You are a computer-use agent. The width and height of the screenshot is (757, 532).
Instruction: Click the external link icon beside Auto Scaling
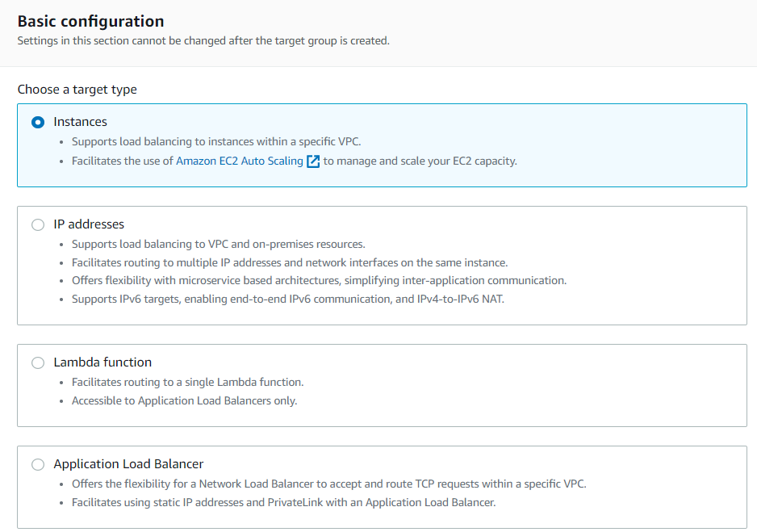click(x=314, y=161)
